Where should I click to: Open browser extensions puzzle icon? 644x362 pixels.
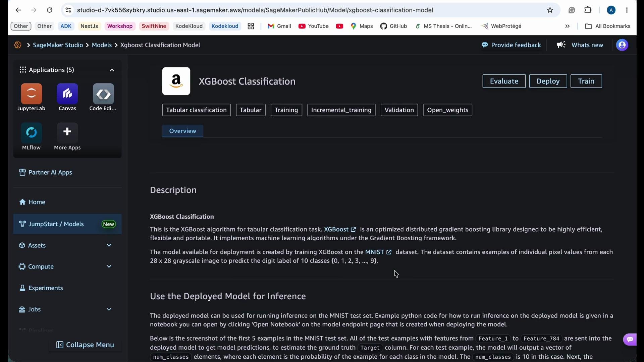pyautogui.click(x=588, y=10)
